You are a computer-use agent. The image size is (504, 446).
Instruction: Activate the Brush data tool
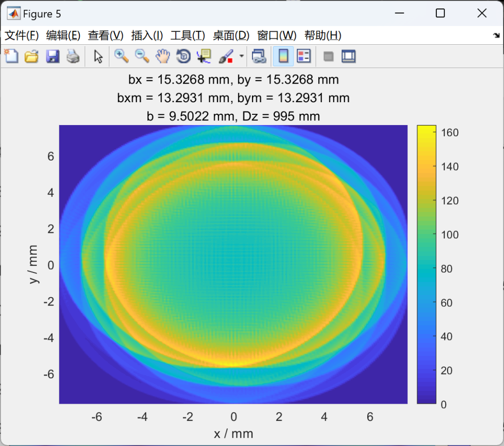[226, 56]
